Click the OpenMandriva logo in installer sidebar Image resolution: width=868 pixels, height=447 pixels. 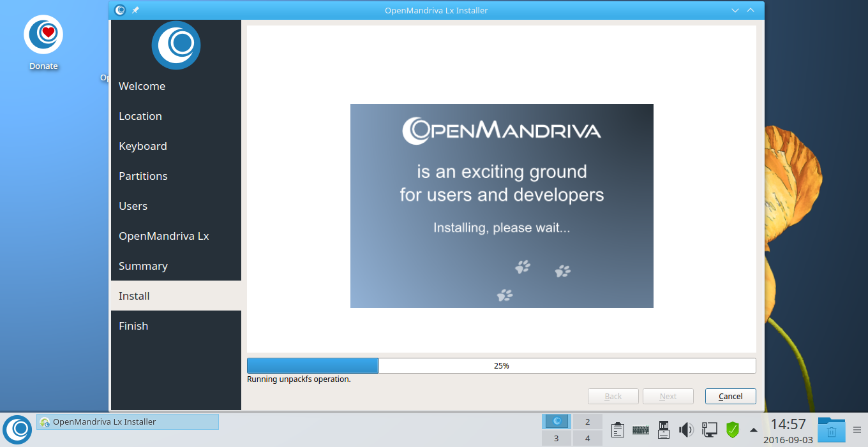pyautogui.click(x=176, y=45)
